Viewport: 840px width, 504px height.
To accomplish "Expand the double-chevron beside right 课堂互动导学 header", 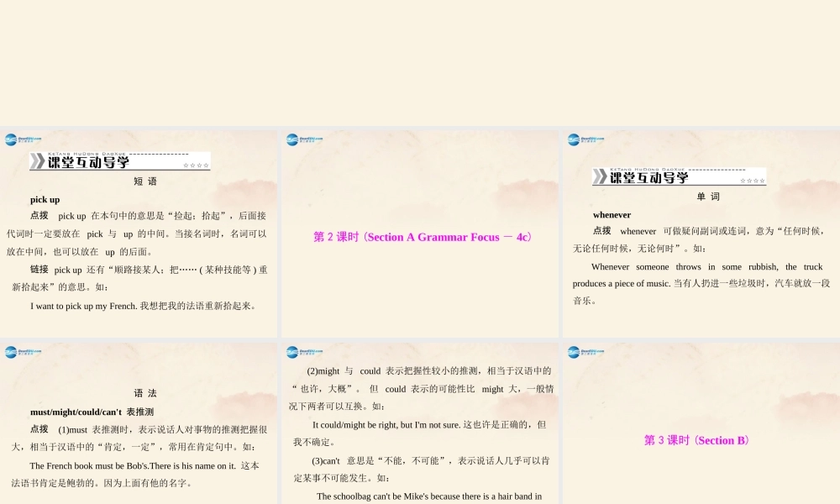I will click(600, 176).
